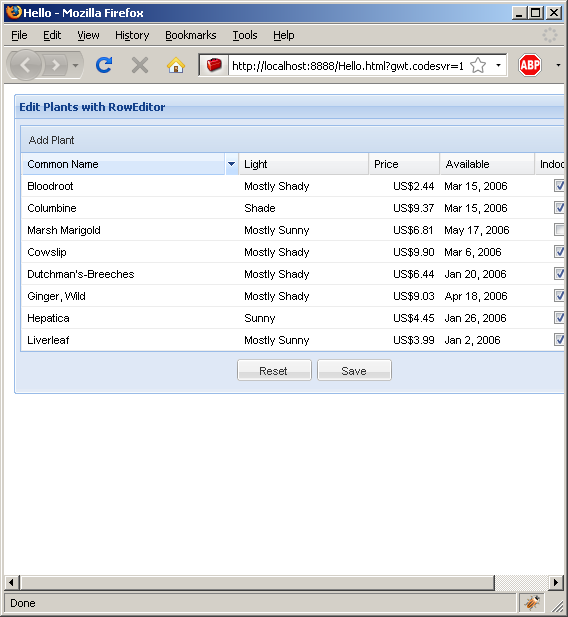The image size is (568, 617).
Task: Click the Shade light cell for Columbine
Action: (303, 208)
